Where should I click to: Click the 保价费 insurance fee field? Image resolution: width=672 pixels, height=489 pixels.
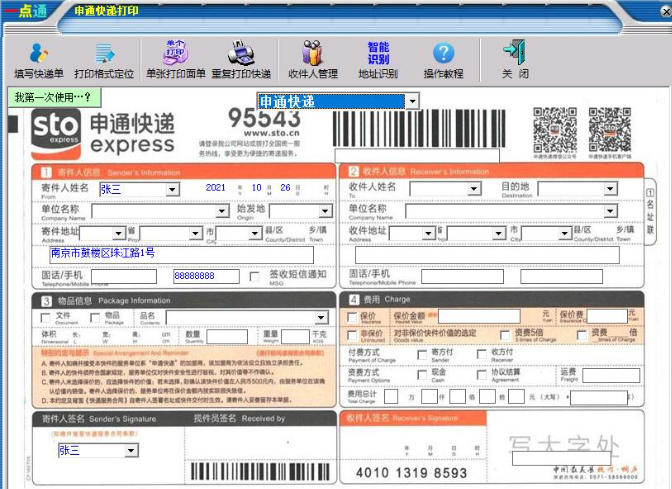coord(607,316)
